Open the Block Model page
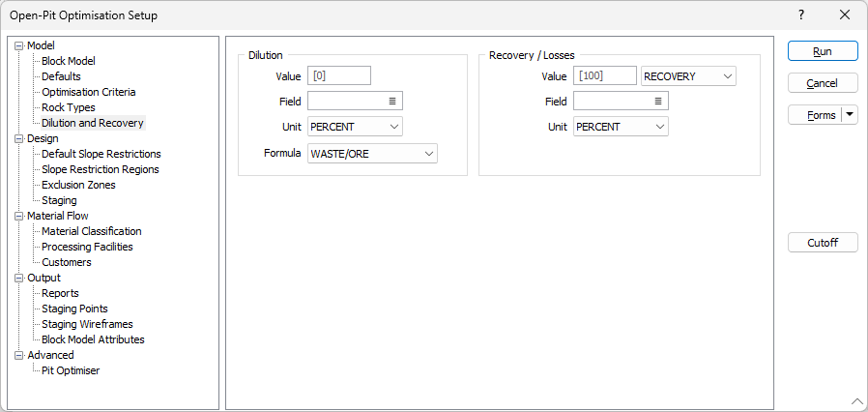The width and height of the screenshot is (868, 412). (x=69, y=62)
